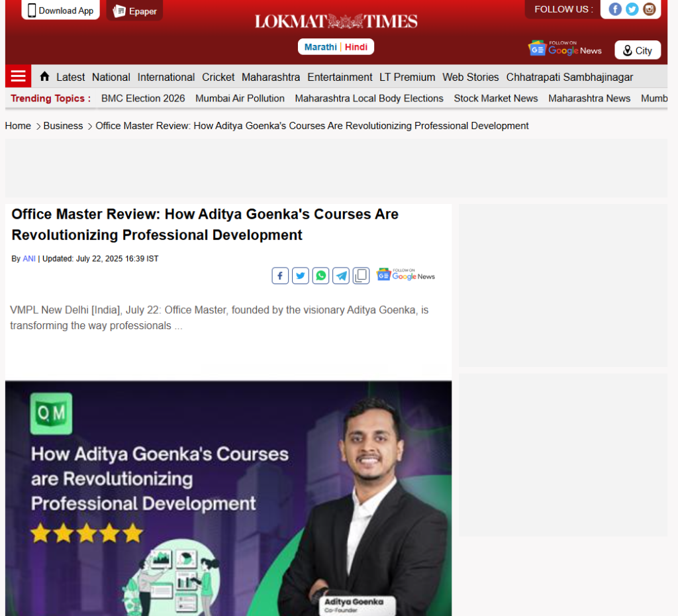The height and width of the screenshot is (616, 678).
Task: Open Entertainment menu item
Action: pyautogui.click(x=340, y=77)
